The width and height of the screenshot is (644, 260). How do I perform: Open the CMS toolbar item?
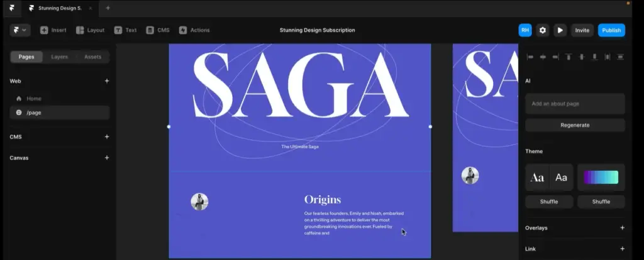click(158, 30)
